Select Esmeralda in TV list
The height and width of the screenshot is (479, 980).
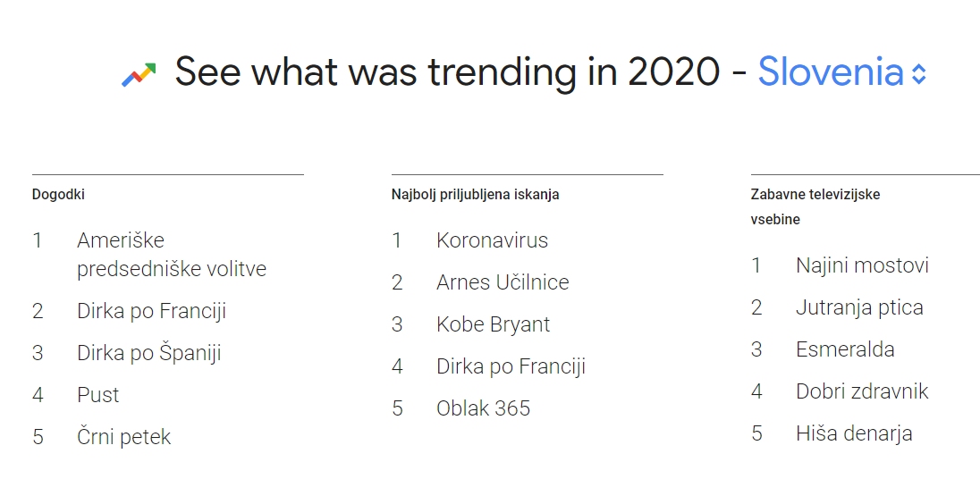(x=845, y=349)
